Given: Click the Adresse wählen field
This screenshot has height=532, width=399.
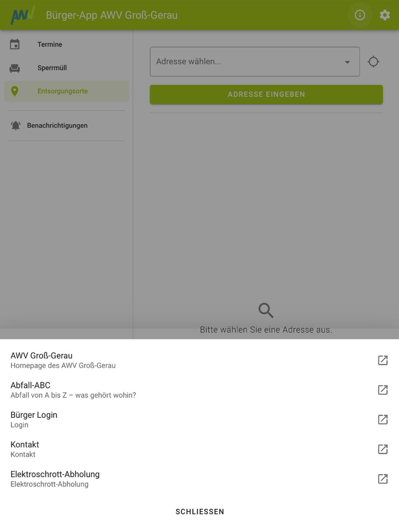Looking at the screenshot, I should coord(255,62).
